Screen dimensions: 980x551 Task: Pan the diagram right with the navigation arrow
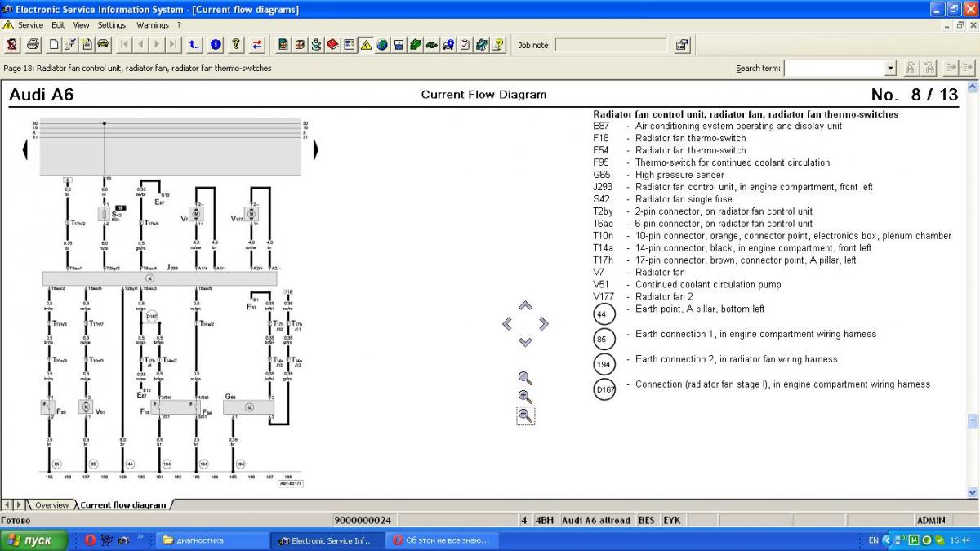pyautogui.click(x=544, y=324)
